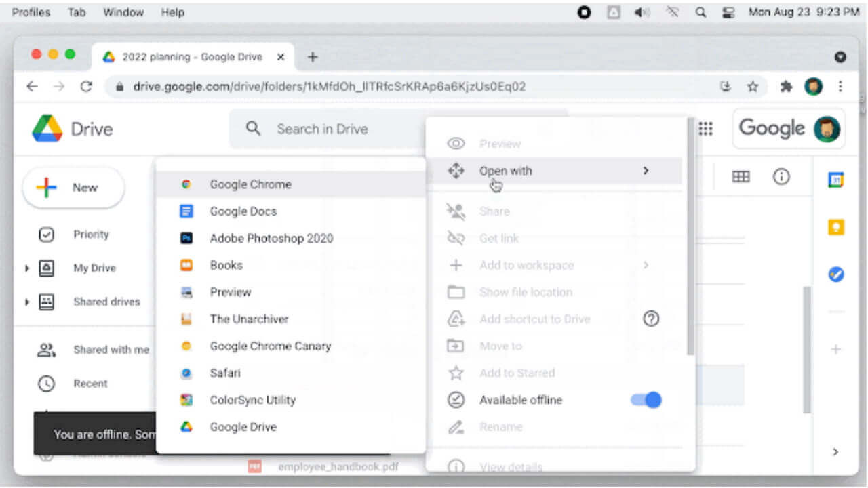Open the Google apps launcher grid

point(705,129)
